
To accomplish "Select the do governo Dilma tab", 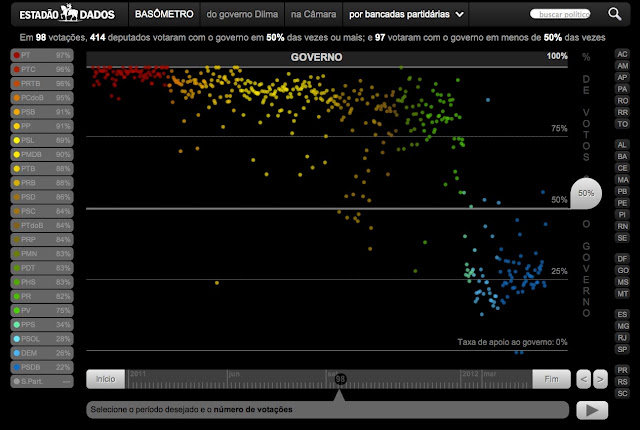I will pos(242,14).
